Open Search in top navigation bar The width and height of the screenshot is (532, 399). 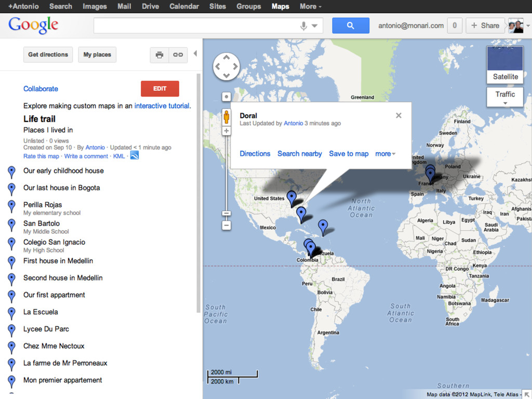[x=61, y=6]
